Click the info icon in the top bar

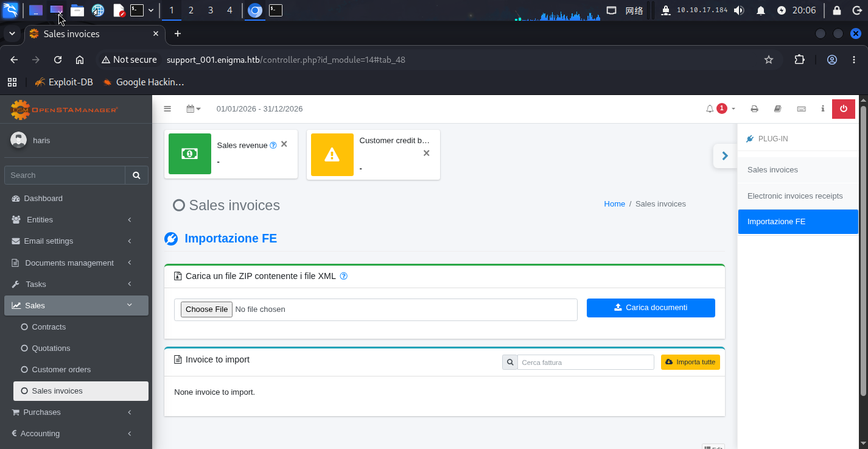822,109
